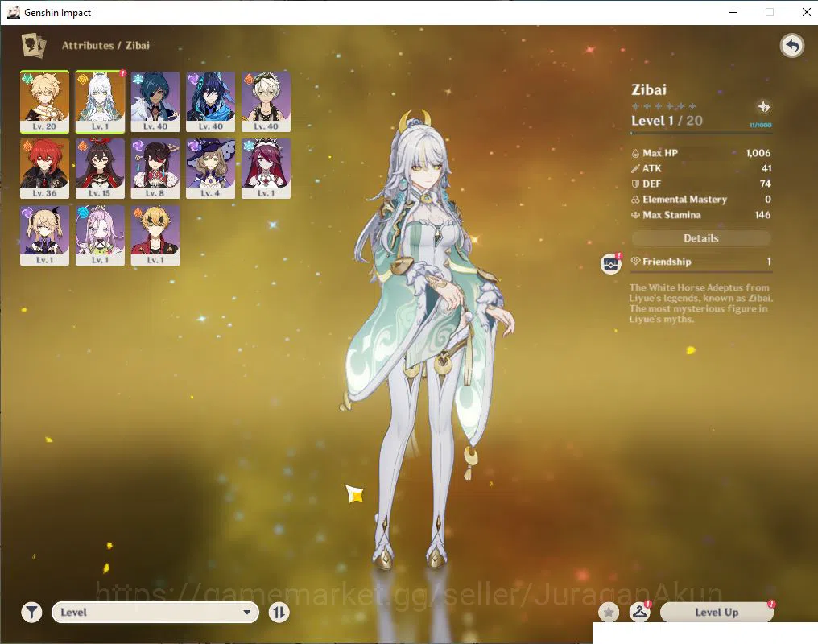
Task: Open the character archive icon beside Attributes
Action: 33,45
